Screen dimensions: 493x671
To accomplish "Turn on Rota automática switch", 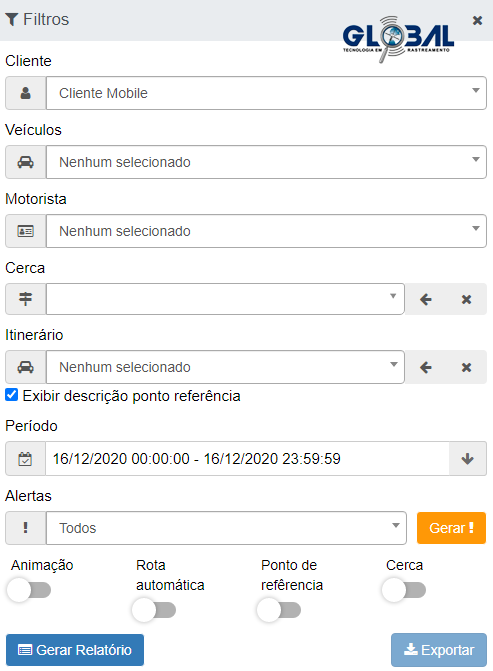I will [154, 610].
